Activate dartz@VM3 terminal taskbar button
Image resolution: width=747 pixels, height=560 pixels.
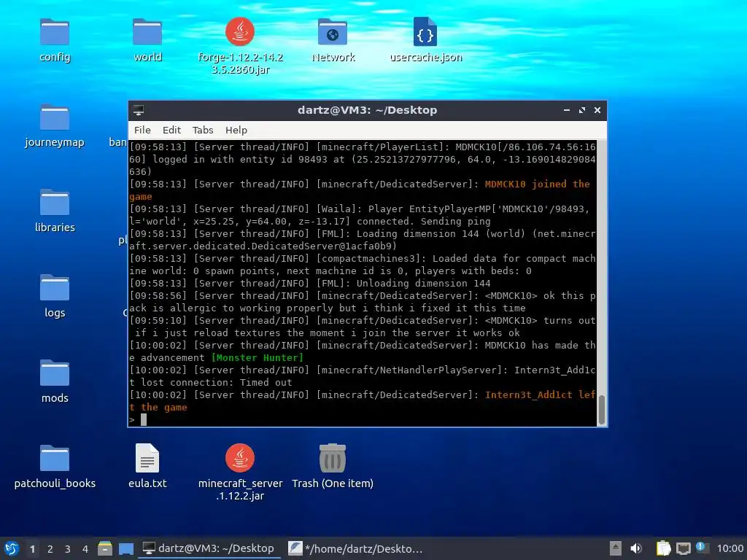[x=209, y=548]
